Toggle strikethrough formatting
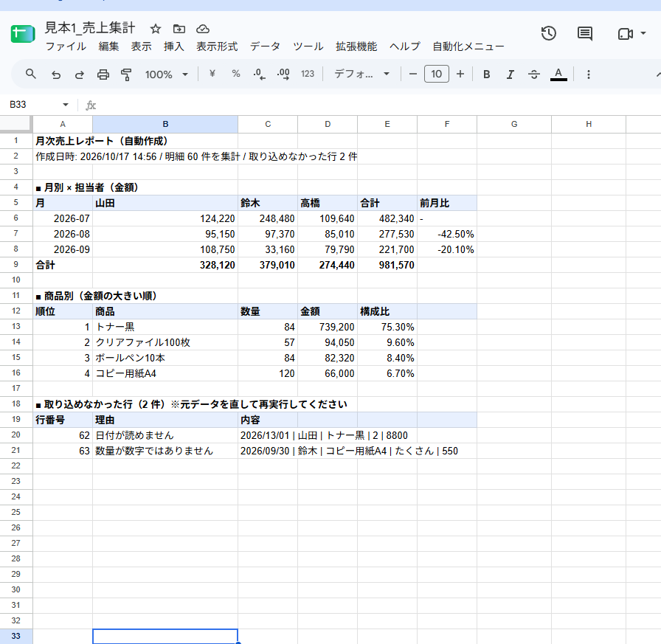Image resolution: width=661 pixels, height=644 pixels. [x=533, y=75]
